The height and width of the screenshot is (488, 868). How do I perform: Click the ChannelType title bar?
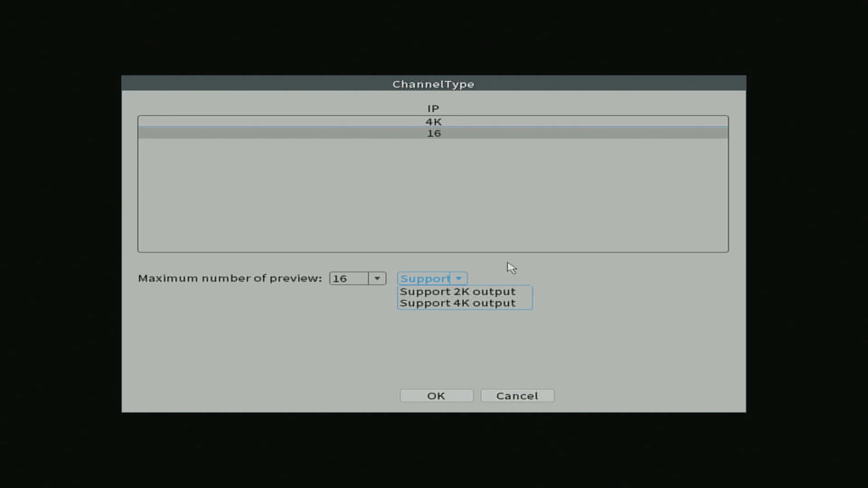click(434, 84)
